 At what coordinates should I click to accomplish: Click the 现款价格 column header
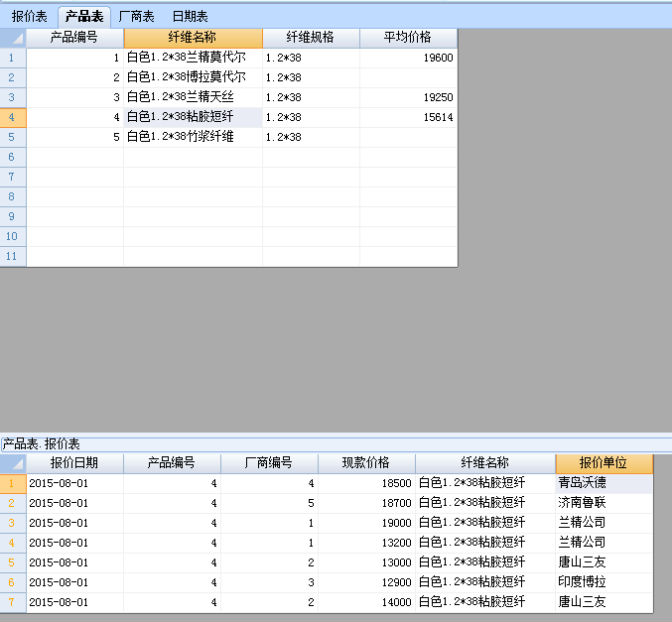366,463
